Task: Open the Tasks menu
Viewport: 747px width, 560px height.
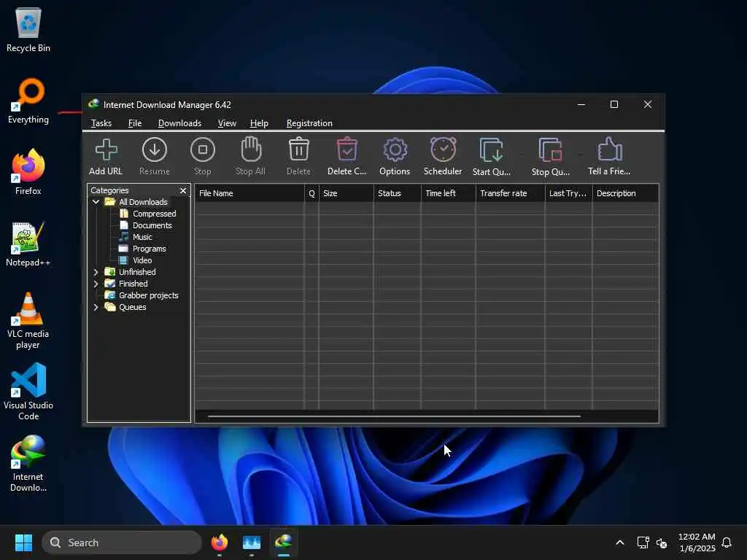Action: [x=101, y=123]
